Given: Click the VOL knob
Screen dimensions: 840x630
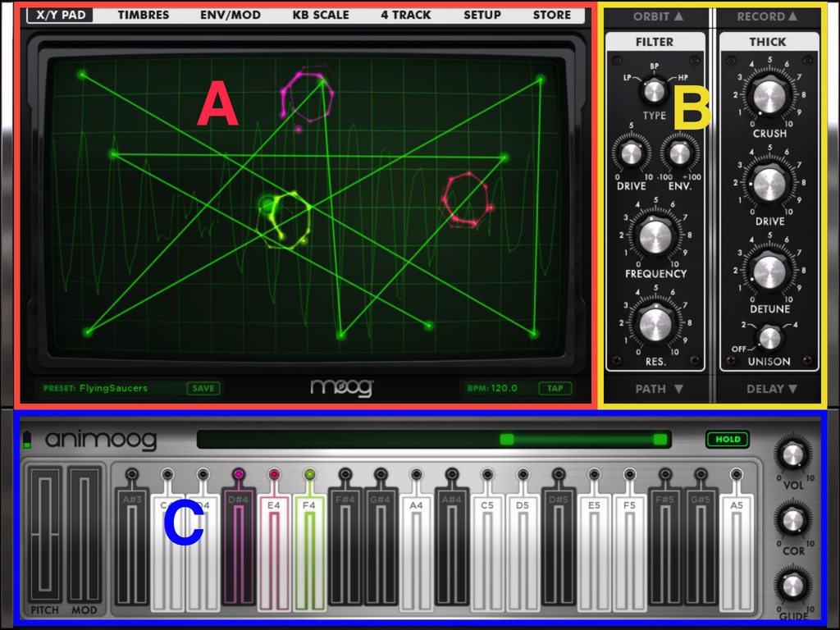Looking at the screenshot, I should pyautogui.click(x=792, y=455).
